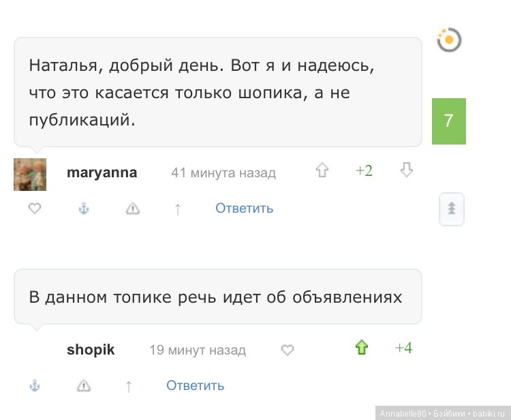Jump to parent via arrow under shopik
The height and width of the screenshot is (420, 511).
(129, 386)
